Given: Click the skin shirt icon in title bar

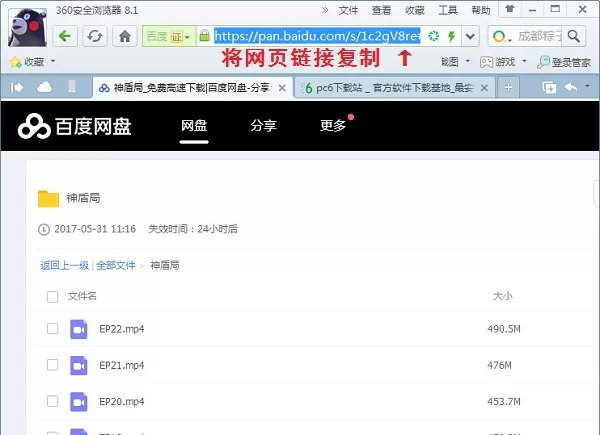Looking at the screenshot, I should [x=509, y=9].
